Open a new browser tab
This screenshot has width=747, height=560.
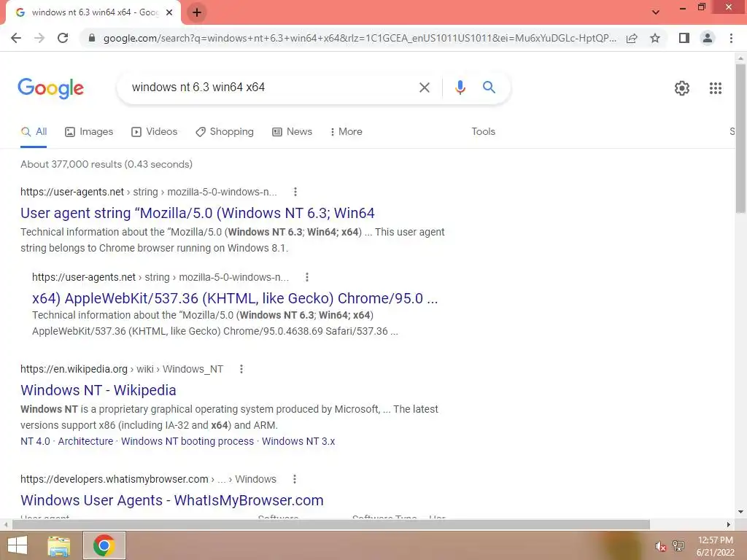197,12
